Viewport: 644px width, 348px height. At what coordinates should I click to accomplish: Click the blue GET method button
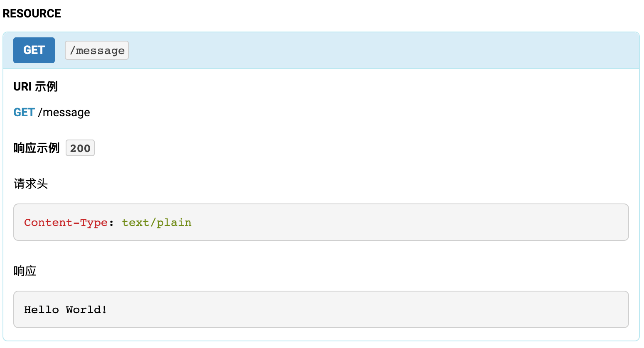[34, 50]
